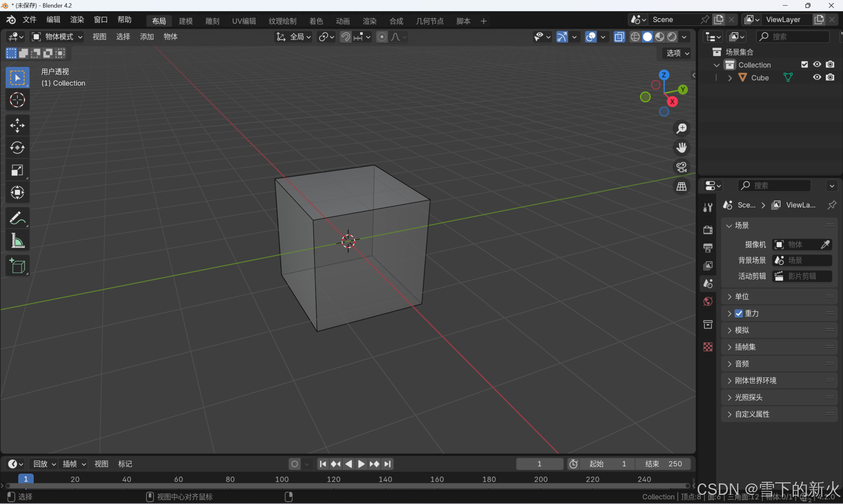Screen dimensions: 843x504
Task: Open the 文件 file menu
Action: 29,20
